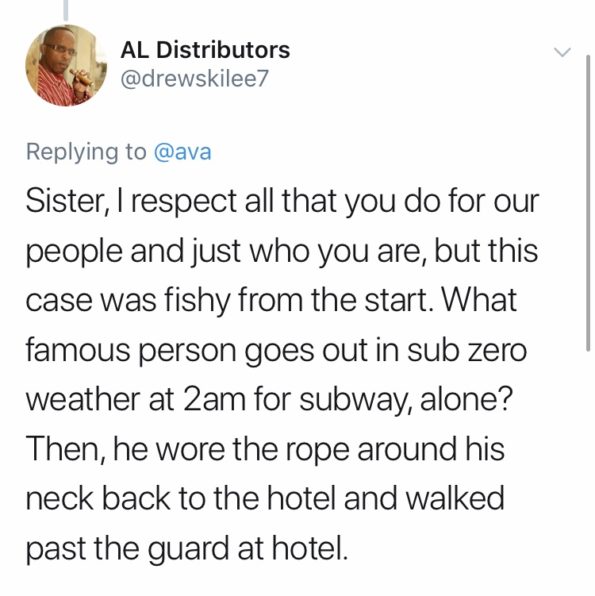The height and width of the screenshot is (596, 595).
Task: Click the tweet line starting "Then, he wore"
Action: (265, 449)
